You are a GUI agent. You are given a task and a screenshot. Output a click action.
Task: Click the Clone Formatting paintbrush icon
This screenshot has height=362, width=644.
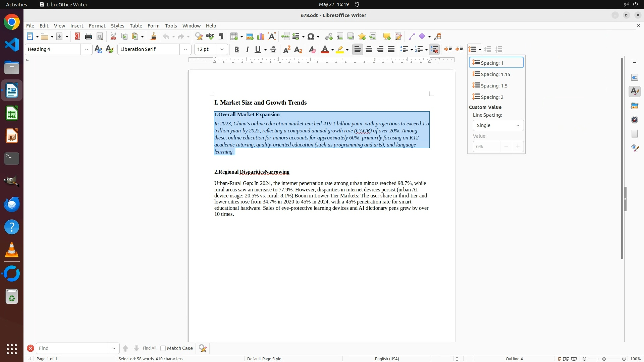point(153,37)
